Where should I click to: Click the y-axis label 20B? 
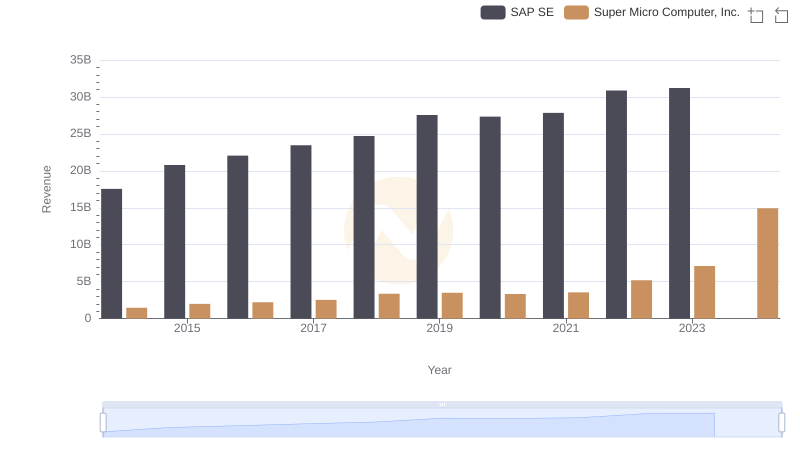coord(81,170)
